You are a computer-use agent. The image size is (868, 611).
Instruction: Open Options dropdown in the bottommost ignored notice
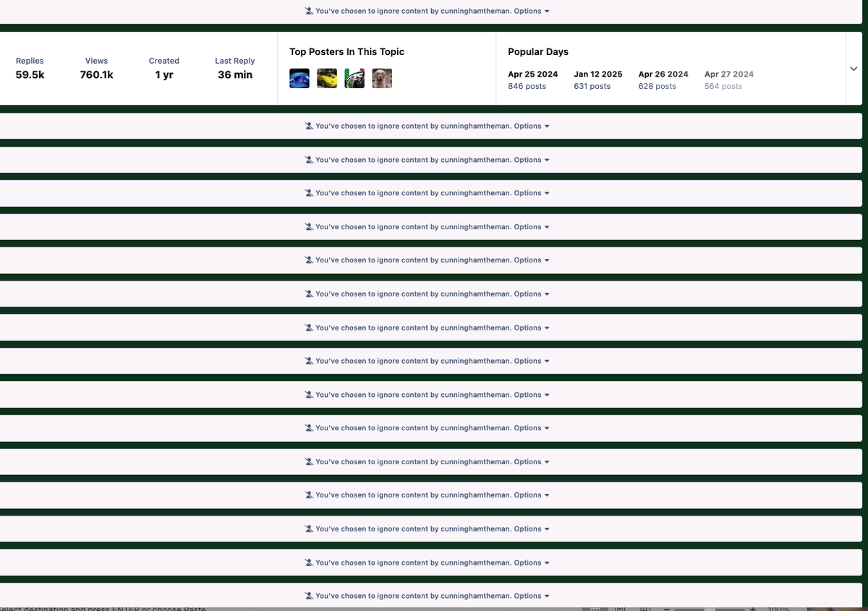coord(532,596)
